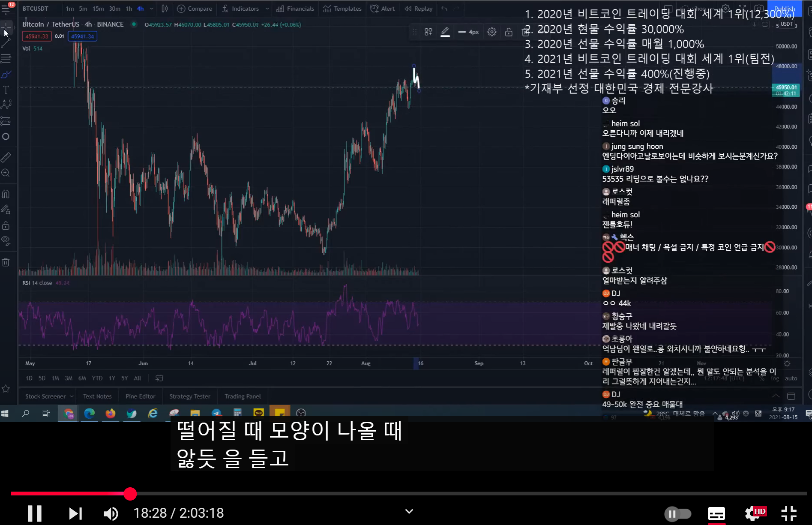Select the Text annotation tool
This screenshot has height=525, width=812.
pos(6,90)
